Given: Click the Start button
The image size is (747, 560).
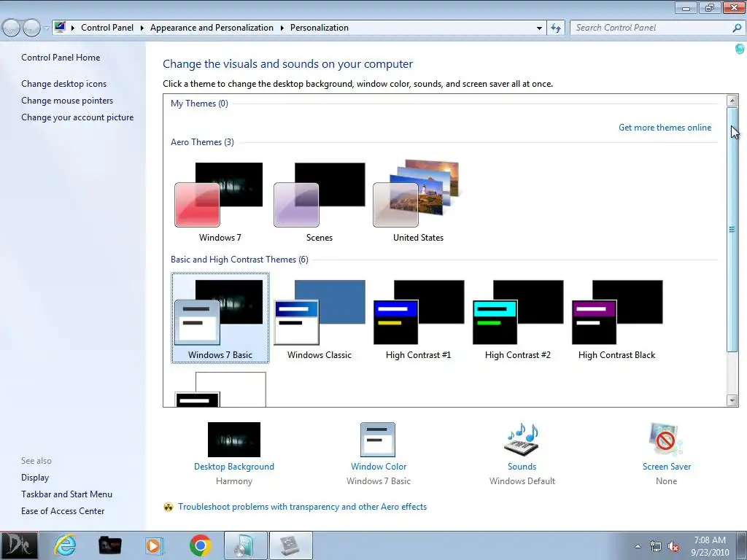Looking at the screenshot, I should tap(18, 545).
